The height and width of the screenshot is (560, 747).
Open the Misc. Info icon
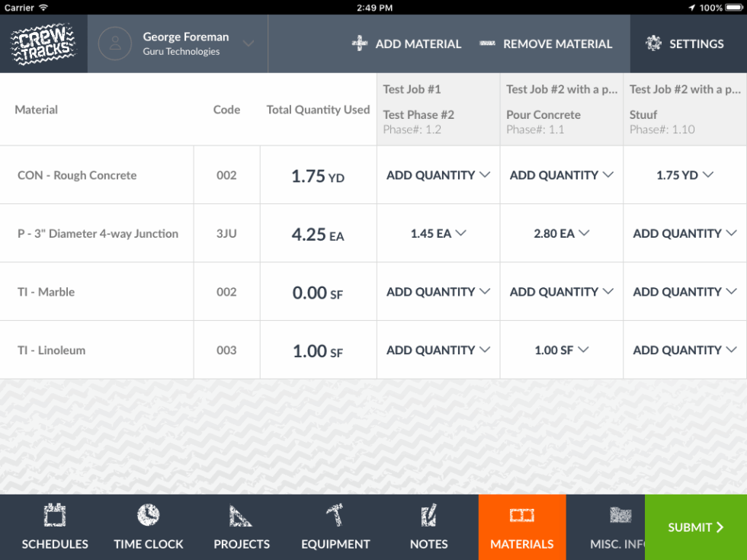coord(619,516)
